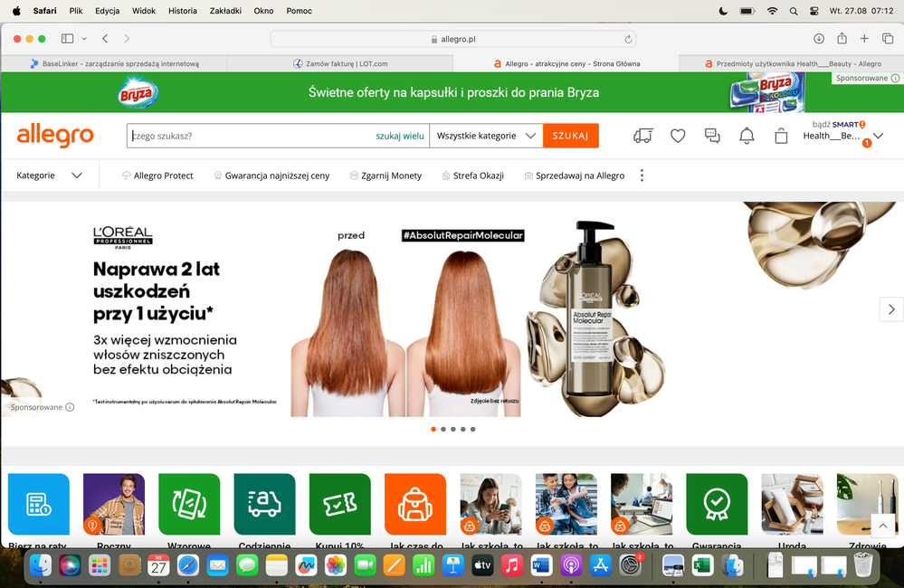Open the Historia menu
This screenshot has height=588, width=904.
[x=183, y=11]
